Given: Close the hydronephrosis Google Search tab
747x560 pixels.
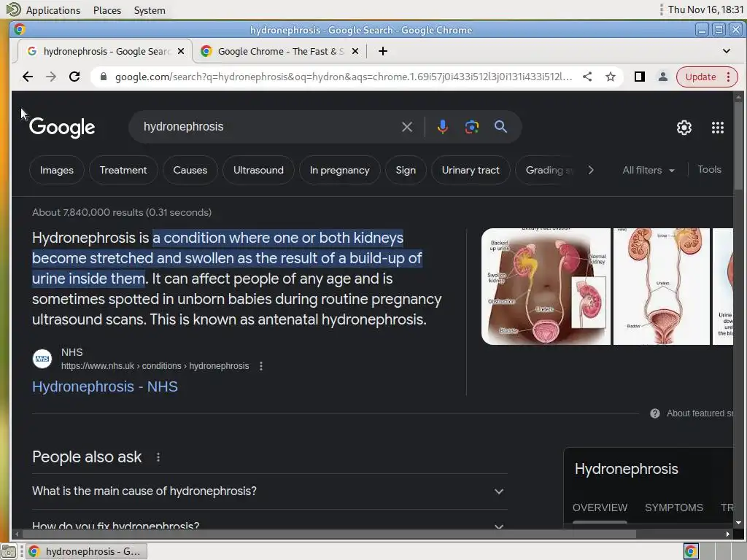Looking at the screenshot, I should pos(181,51).
